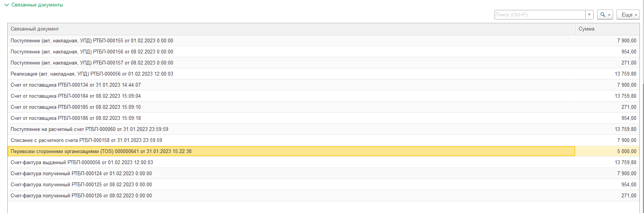Click the 5 000,00 amount cell

point(607,151)
